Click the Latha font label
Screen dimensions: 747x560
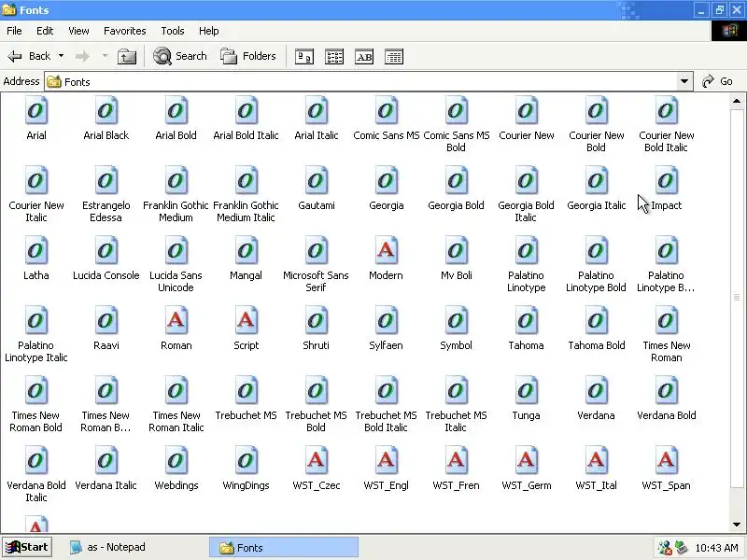[36, 275]
